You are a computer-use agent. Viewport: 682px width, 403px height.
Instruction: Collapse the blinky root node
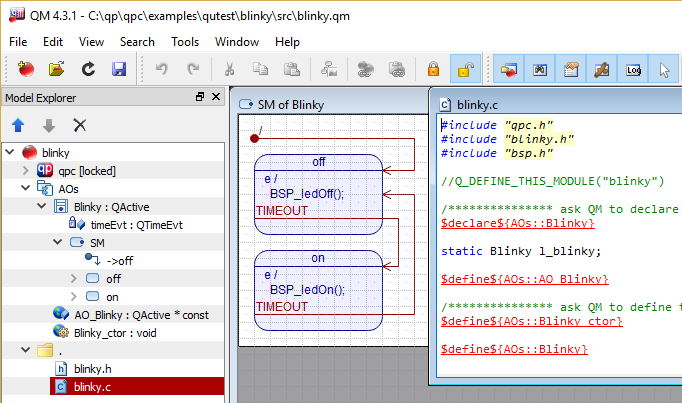point(9,152)
